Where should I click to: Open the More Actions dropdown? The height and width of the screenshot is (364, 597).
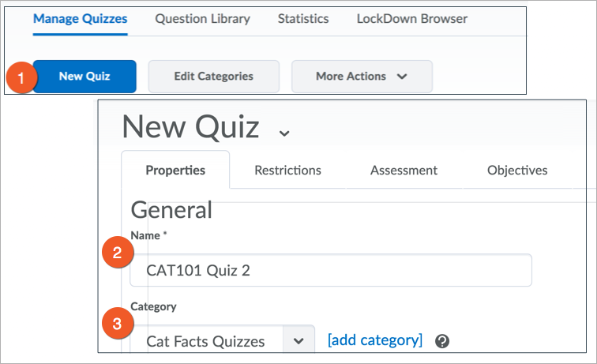click(362, 77)
